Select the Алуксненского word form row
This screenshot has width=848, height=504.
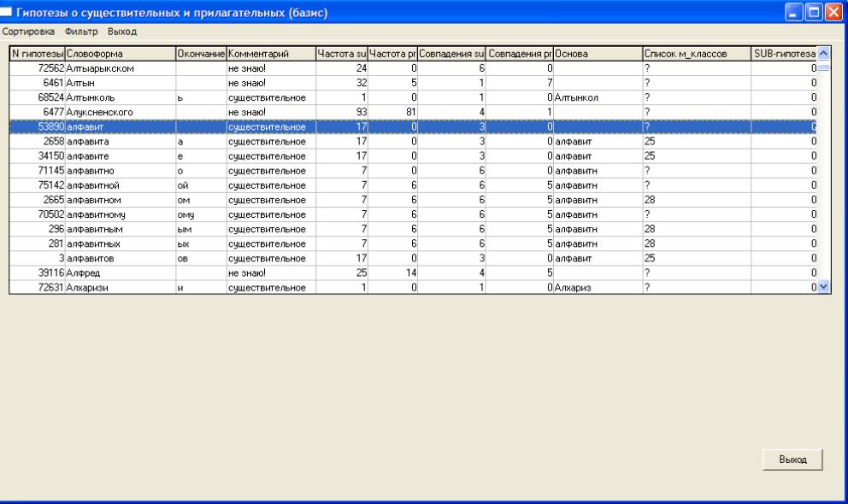click(120, 112)
